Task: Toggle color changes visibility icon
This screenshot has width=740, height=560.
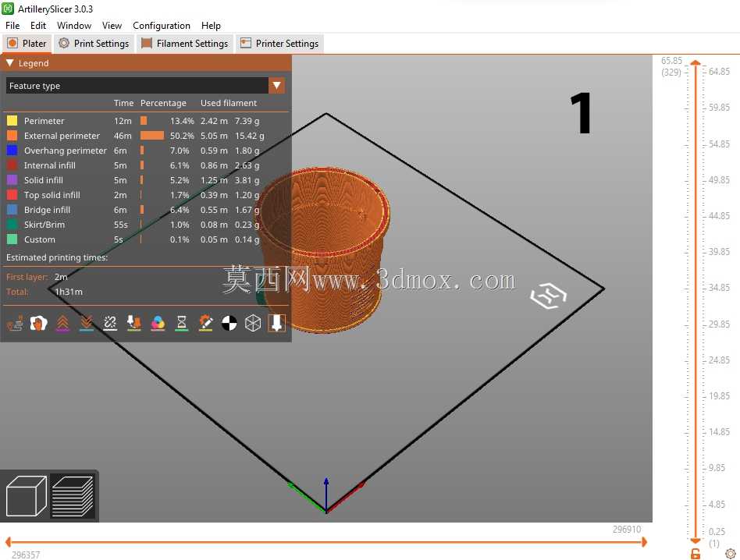Action: (158, 323)
